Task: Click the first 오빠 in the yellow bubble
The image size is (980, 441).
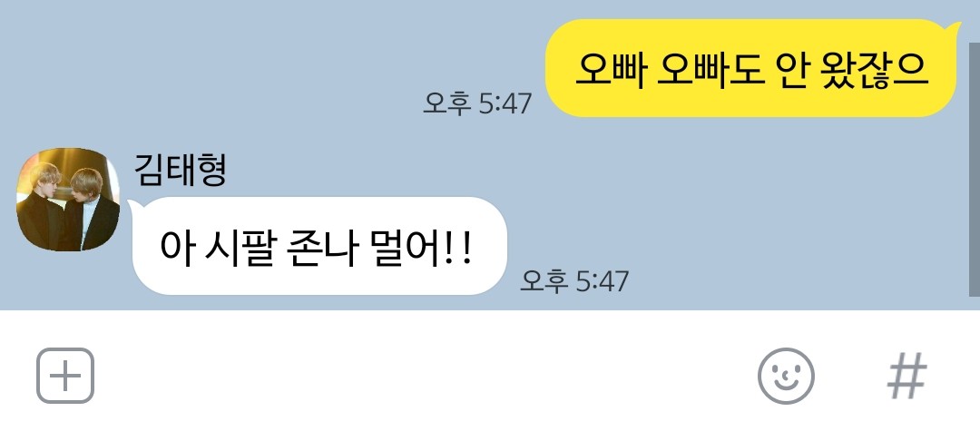Action: [x=610, y=69]
